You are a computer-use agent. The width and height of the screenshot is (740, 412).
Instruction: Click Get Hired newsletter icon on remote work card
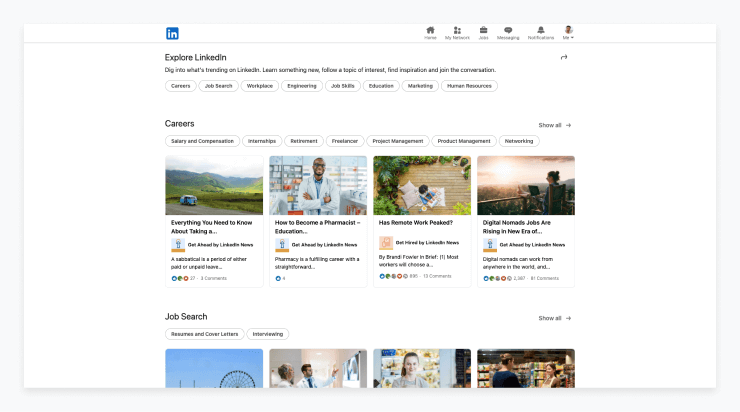point(386,243)
